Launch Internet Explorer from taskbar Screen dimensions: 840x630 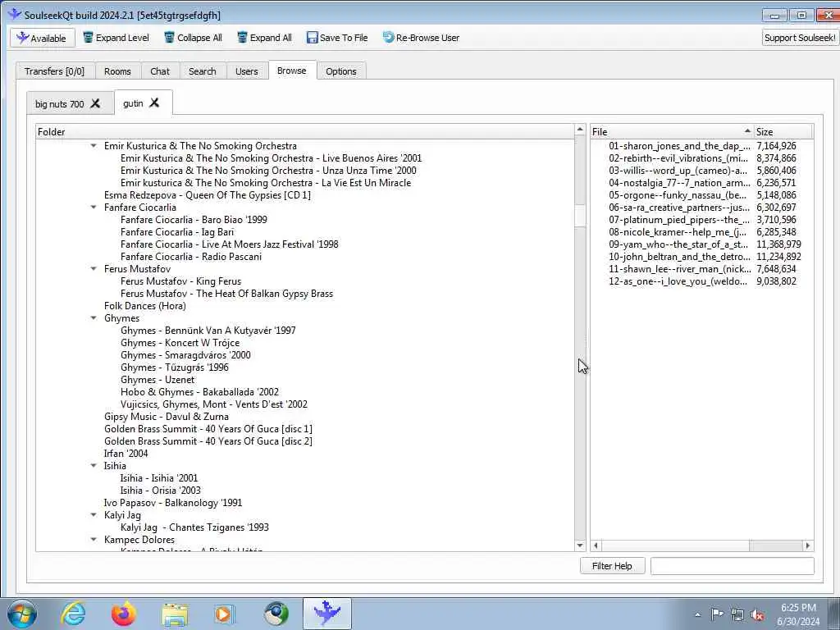pyautogui.click(x=73, y=614)
